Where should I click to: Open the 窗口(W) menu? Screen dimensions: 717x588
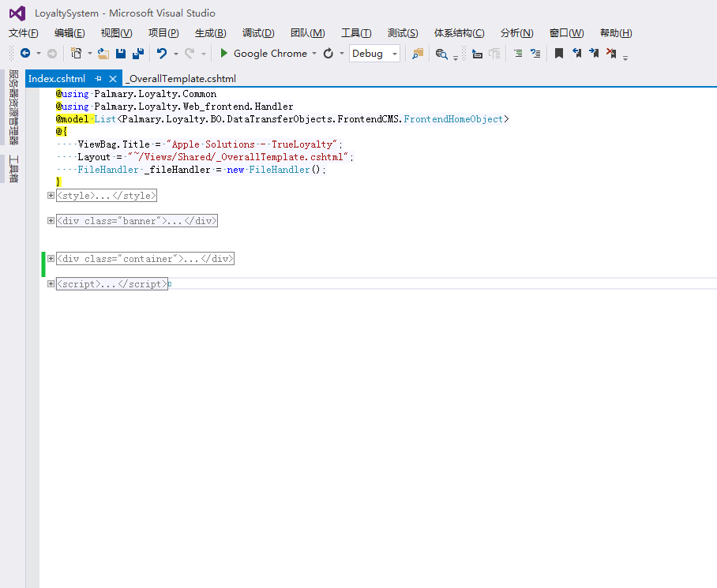click(566, 33)
